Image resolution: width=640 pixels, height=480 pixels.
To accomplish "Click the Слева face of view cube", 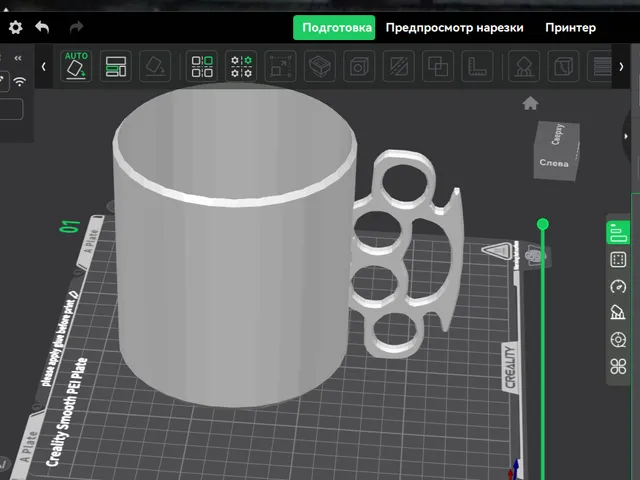I will point(554,162).
